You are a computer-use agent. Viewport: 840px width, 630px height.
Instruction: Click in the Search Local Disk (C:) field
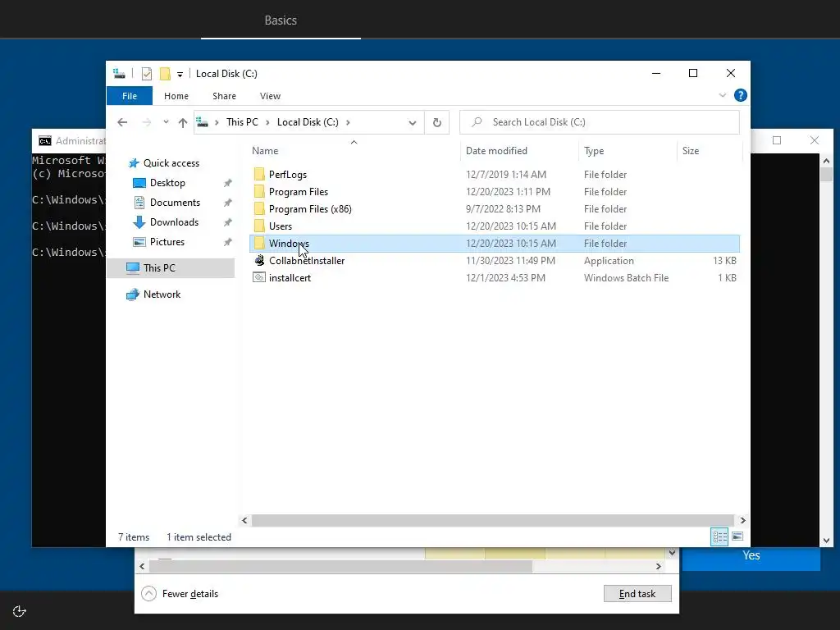[600, 122]
